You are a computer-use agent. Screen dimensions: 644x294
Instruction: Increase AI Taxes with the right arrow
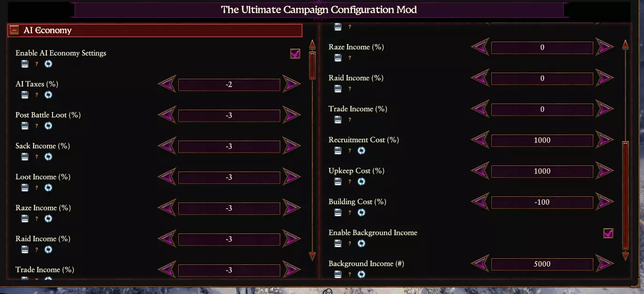click(x=291, y=84)
